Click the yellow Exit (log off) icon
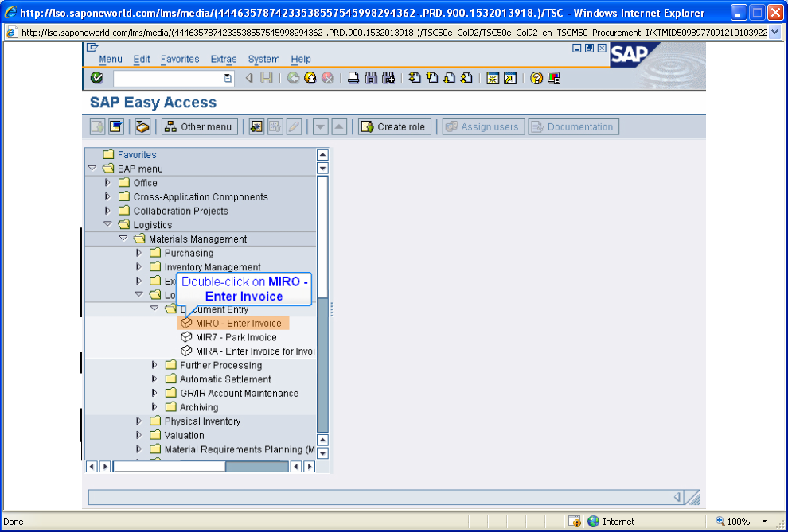 coord(310,78)
